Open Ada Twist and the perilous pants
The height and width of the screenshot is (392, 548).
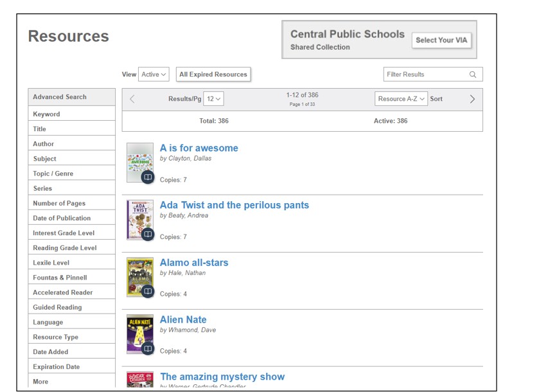point(234,205)
